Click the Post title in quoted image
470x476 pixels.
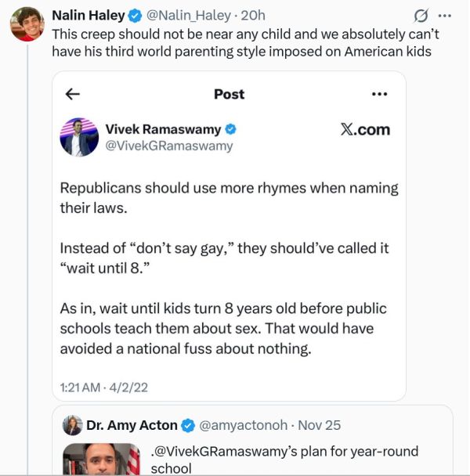tap(229, 94)
